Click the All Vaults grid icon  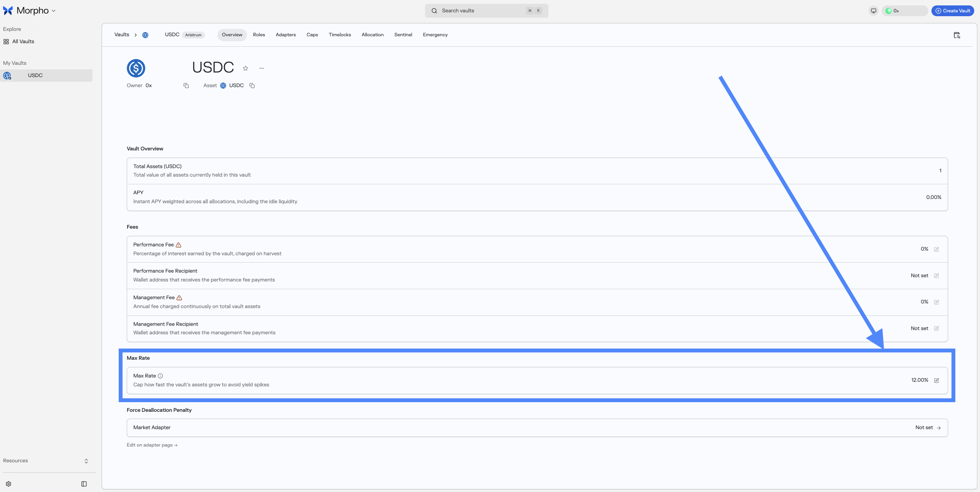point(6,42)
